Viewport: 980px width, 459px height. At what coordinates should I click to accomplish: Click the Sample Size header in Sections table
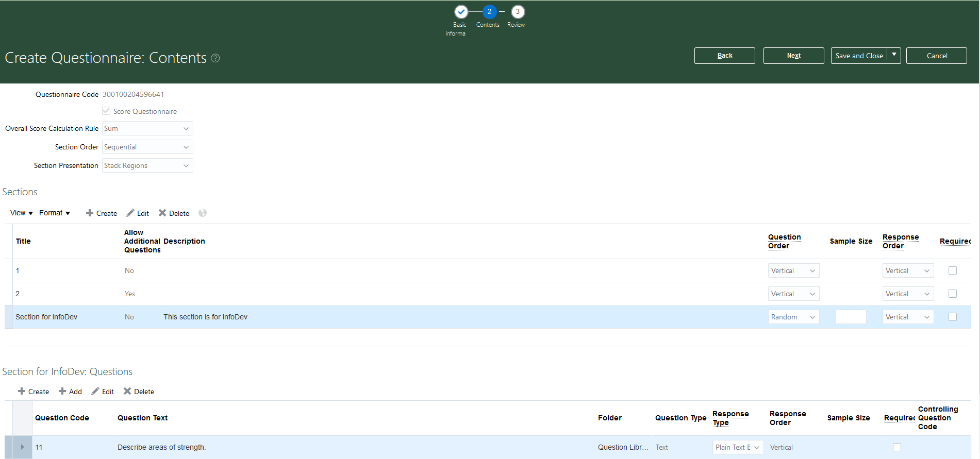(851, 241)
